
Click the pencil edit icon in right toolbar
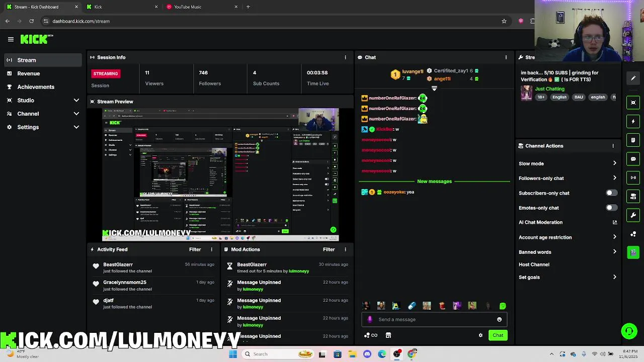click(633, 78)
